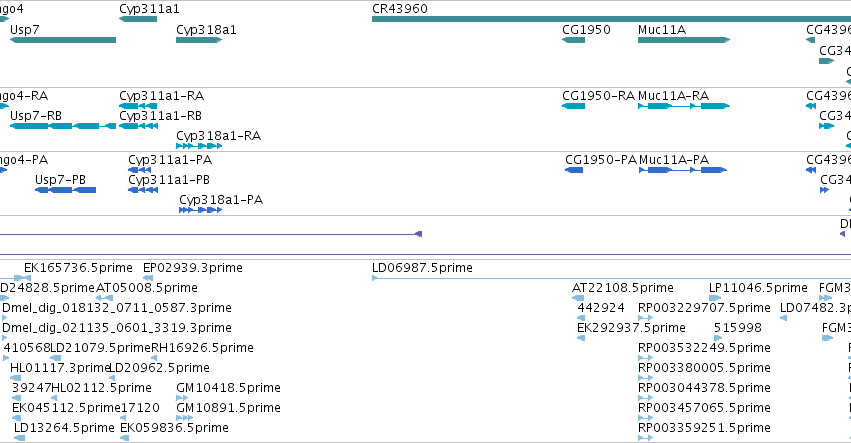Select the Cyp318a1-RA transcript arrows
The width and height of the screenshot is (851, 443).
coord(199,146)
